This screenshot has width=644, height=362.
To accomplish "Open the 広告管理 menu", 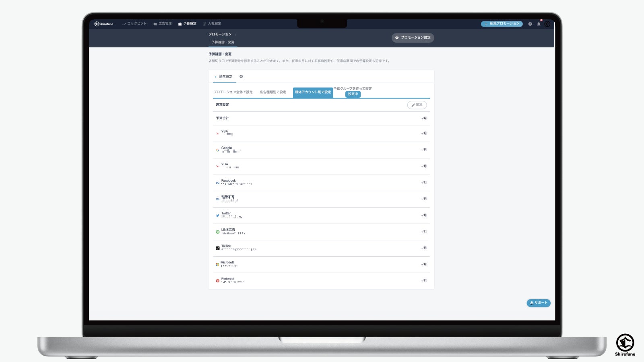I will click(163, 24).
